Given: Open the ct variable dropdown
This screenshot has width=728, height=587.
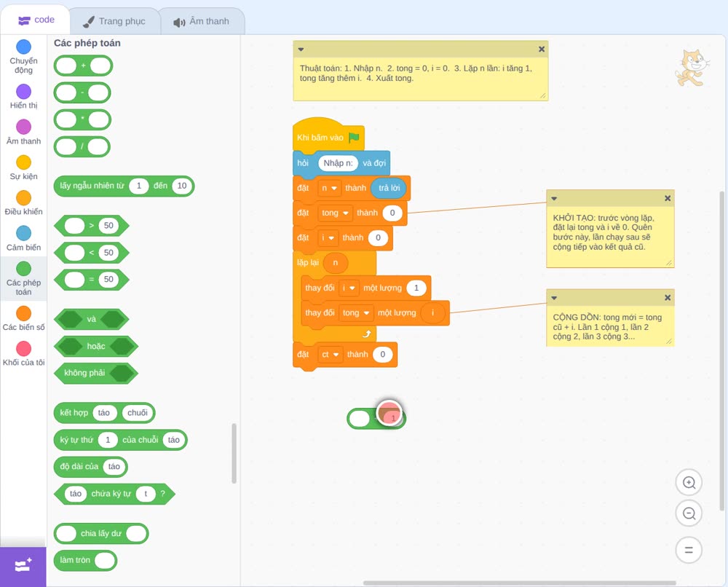Looking at the screenshot, I should coord(330,355).
